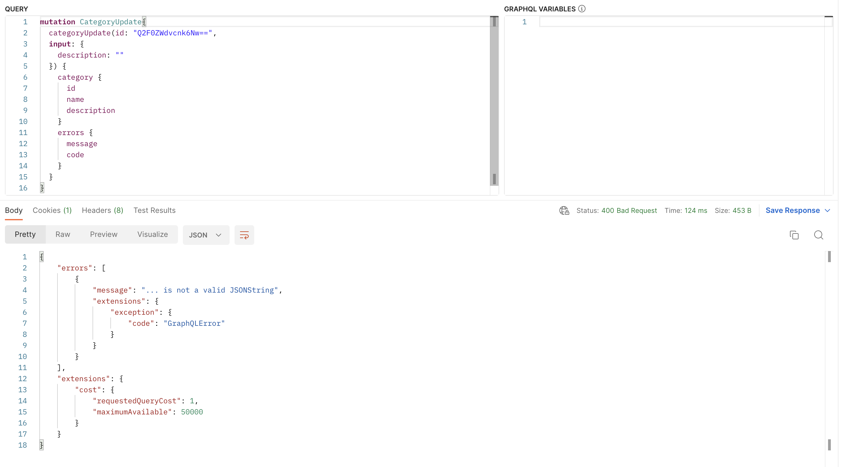The width and height of the screenshot is (868, 467).
Task: Select the Visualize response view
Action: pos(152,234)
